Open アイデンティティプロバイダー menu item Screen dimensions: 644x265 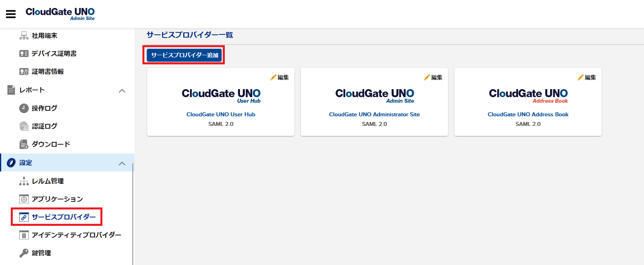76,235
